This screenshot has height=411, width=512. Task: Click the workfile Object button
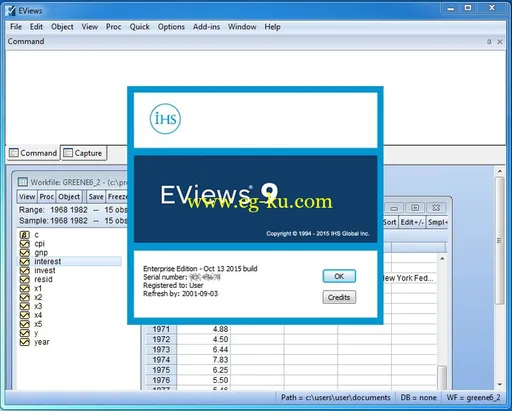pyautogui.click(x=69, y=197)
